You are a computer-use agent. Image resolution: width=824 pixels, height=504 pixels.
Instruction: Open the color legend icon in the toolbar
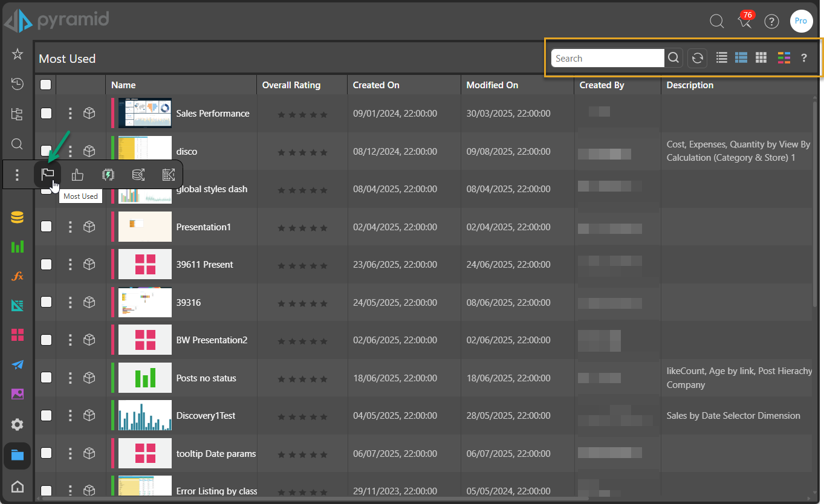(x=784, y=58)
